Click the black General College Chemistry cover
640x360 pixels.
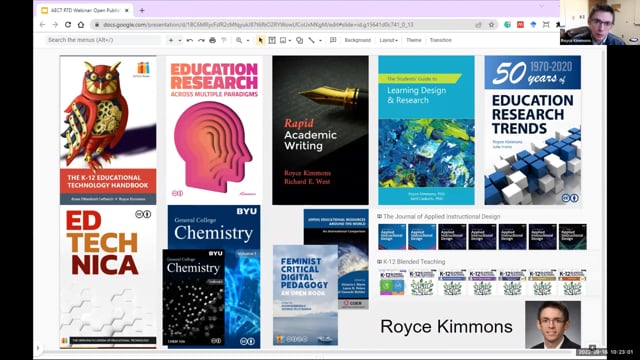point(193,298)
